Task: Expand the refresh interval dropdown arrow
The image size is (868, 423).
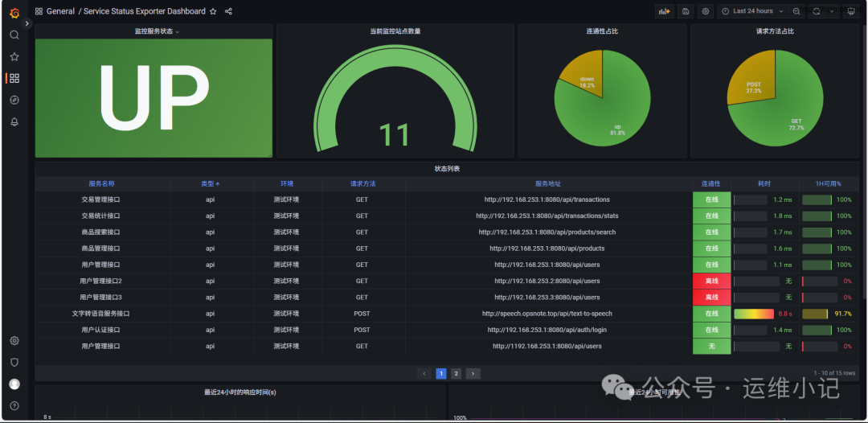Action: pos(832,11)
